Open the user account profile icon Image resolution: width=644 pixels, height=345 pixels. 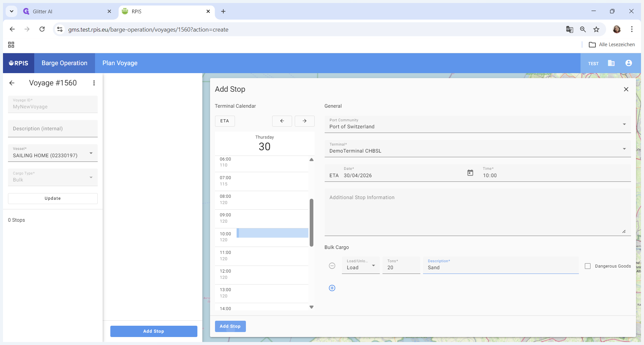click(x=628, y=63)
